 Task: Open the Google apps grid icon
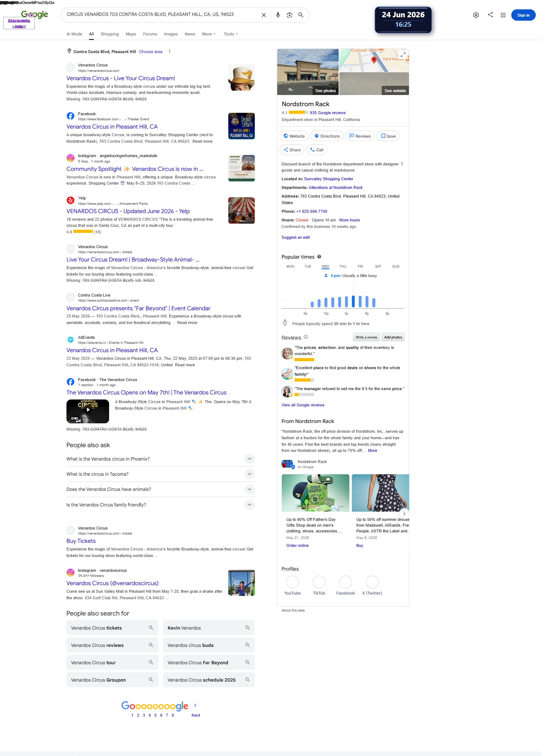click(x=503, y=15)
